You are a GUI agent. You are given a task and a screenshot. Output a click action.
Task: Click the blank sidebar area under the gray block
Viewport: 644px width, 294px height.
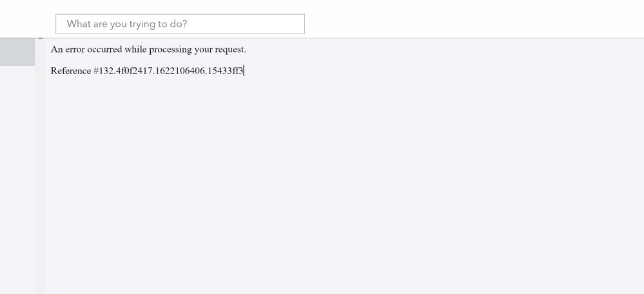coord(17,180)
